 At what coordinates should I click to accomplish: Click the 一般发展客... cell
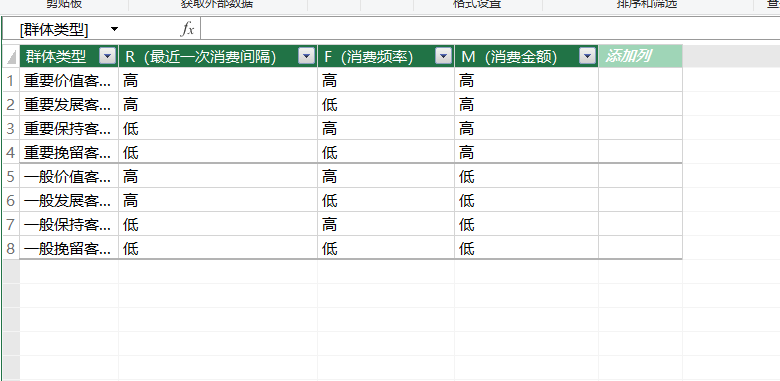coord(69,200)
